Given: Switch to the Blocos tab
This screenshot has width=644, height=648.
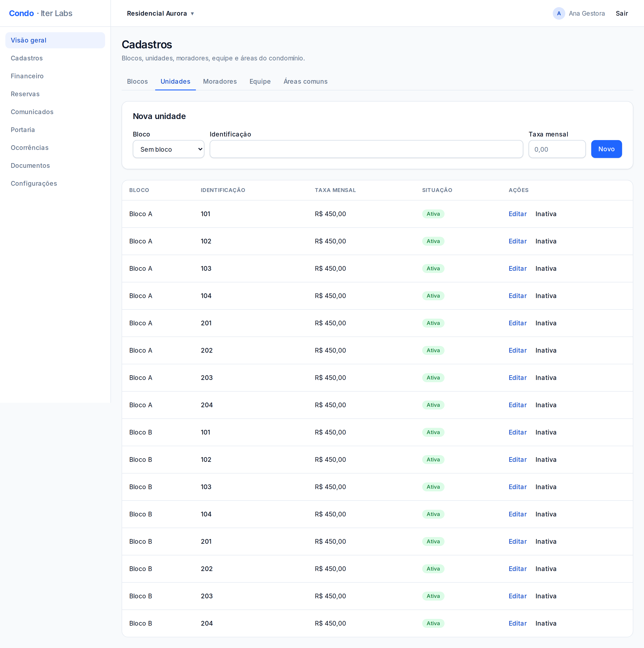Looking at the screenshot, I should [137, 81].
